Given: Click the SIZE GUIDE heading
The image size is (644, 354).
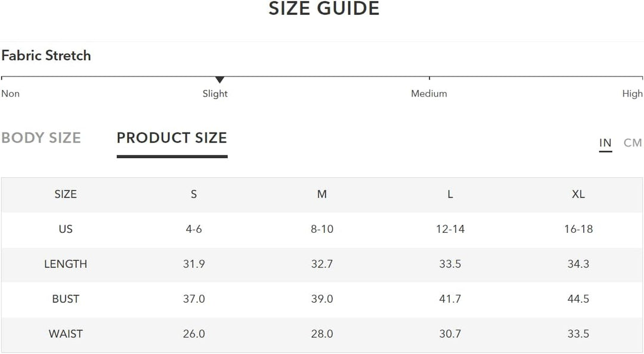Looking at the screenshot, I should coord(324,9).
